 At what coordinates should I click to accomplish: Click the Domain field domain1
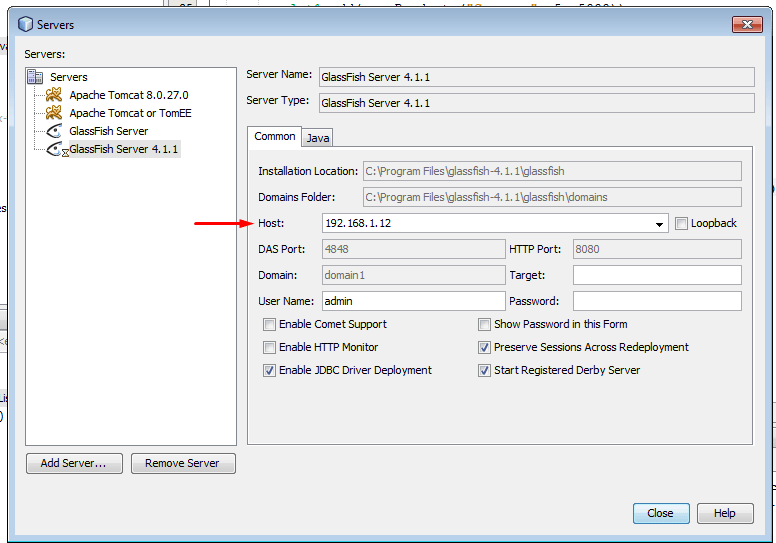click(x=414, y=275)
